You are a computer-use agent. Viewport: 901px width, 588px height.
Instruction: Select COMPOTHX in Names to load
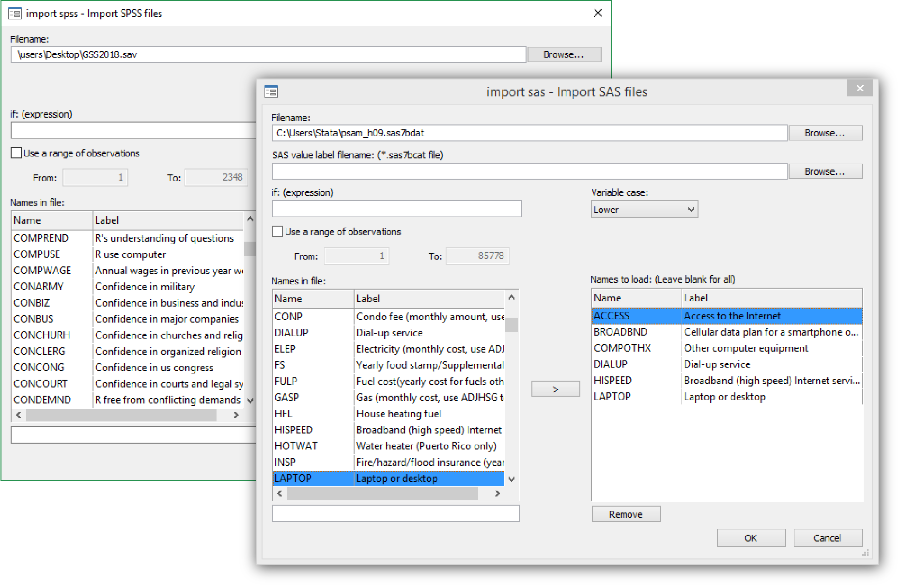[x=727, y=348]
